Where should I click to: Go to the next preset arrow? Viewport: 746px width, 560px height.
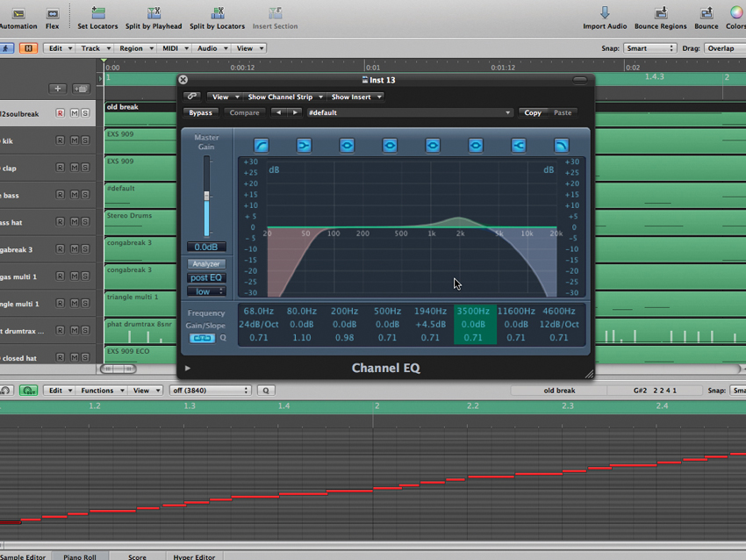point(295,112)
